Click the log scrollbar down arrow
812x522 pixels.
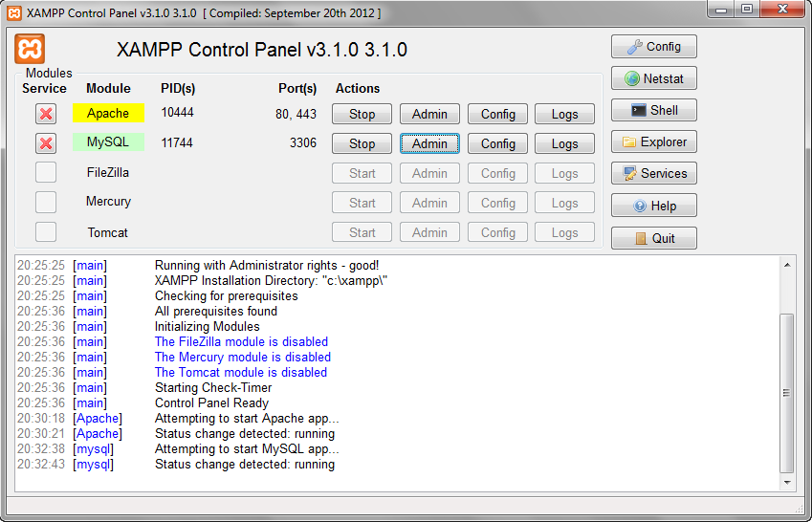[787, 484]
